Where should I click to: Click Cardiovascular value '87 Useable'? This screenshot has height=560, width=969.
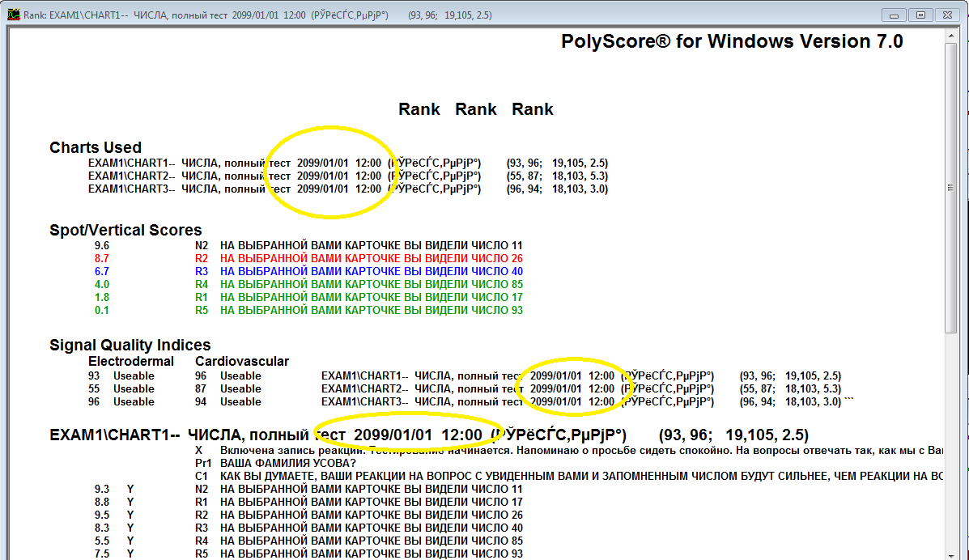(228, 388)
